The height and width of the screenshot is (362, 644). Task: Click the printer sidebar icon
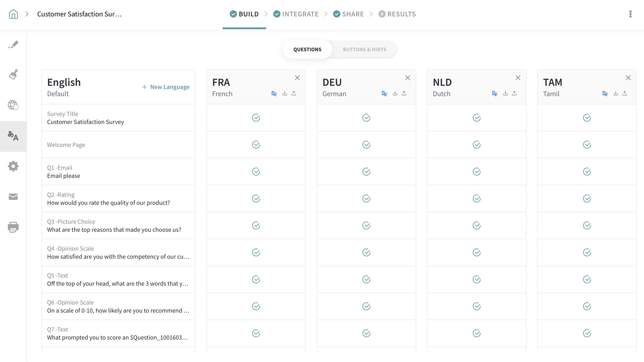[x=13, y=227]
